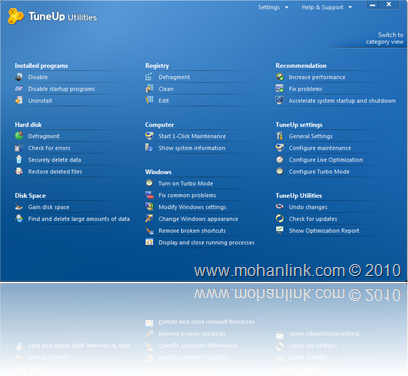Open Modify Windows settings link
This screenshot has height=376, width=408.
[192, 207]
